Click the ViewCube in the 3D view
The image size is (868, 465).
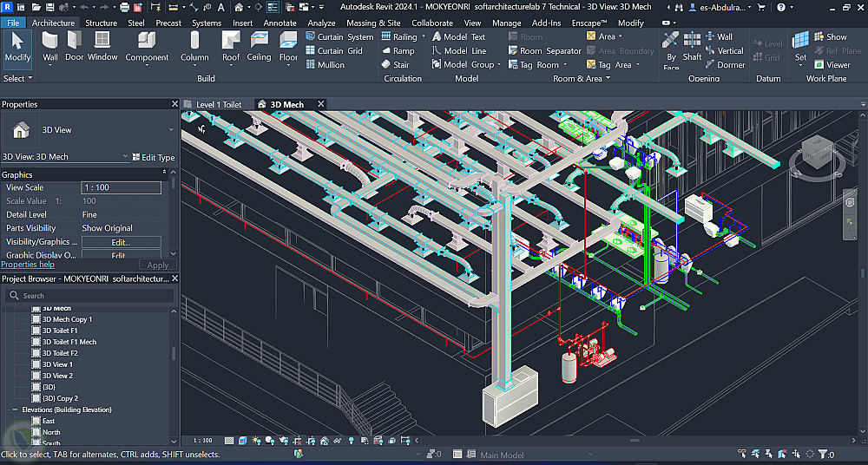(818, 152)
